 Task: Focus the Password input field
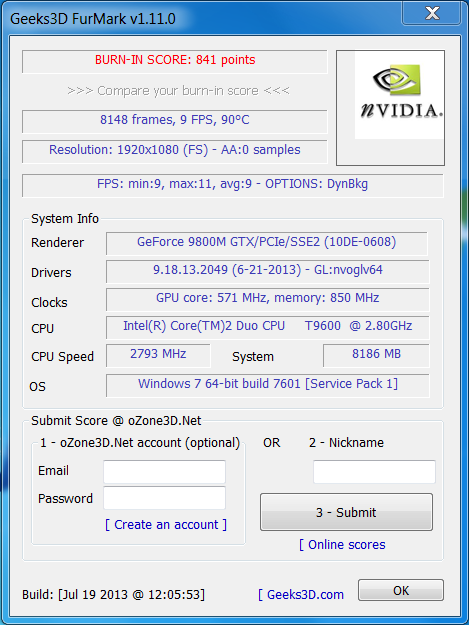tap(165, 498)
